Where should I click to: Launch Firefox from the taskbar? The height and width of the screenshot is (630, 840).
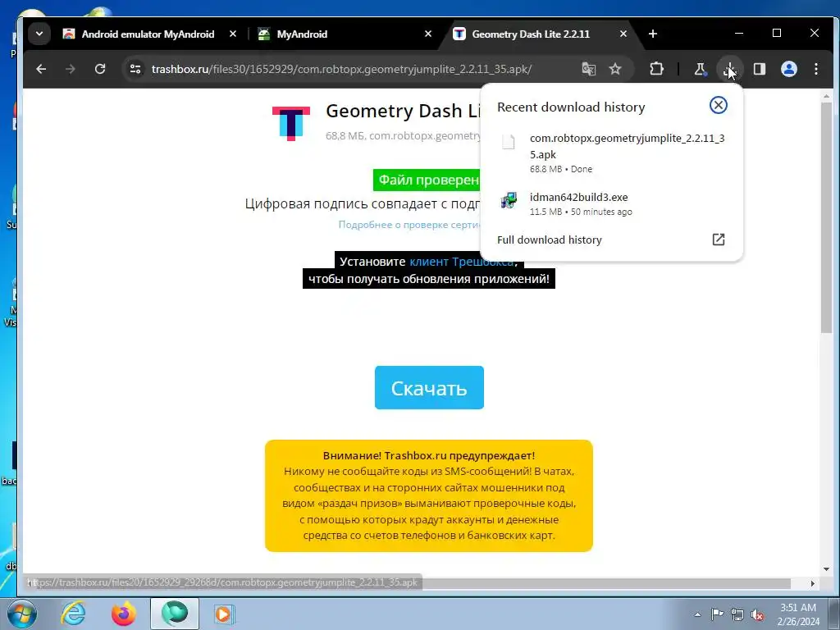[123, 614]
